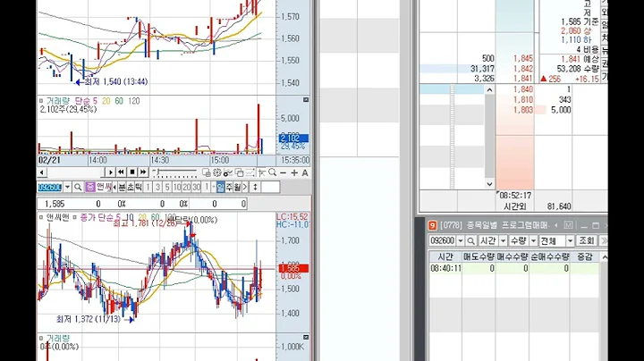Click the orange 9 icon in window title
This screenshot has width=644, height=361.
point(432,225)
